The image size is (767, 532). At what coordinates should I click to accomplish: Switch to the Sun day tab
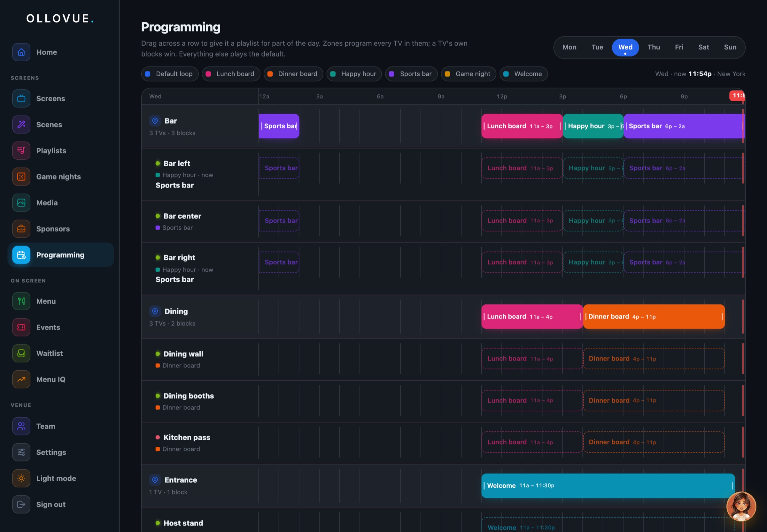pos(730,47)
